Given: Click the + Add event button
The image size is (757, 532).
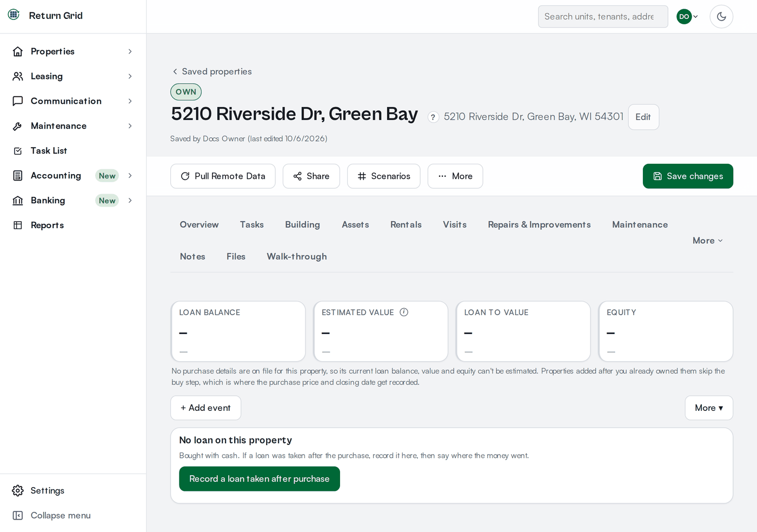Looking at the screenshot, I should pyautogui.click(x=205, y=408).
